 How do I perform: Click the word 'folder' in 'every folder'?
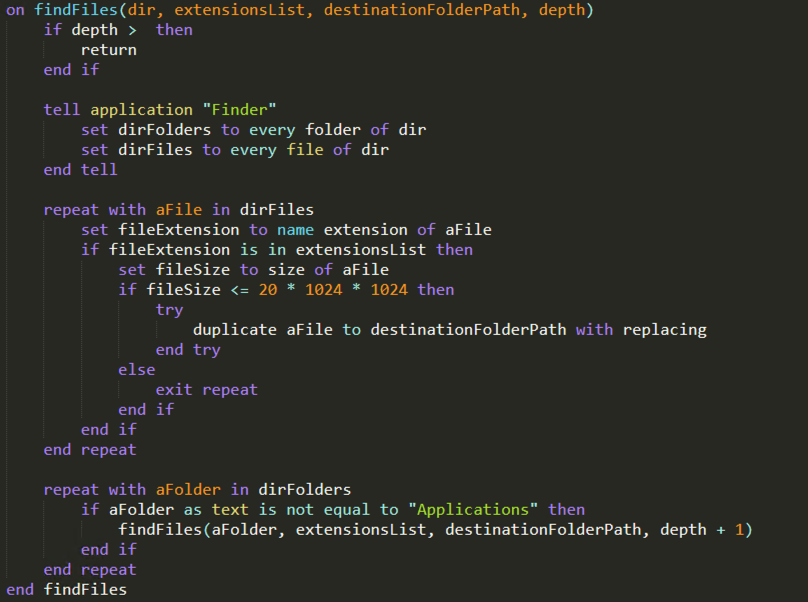point(333,130)
